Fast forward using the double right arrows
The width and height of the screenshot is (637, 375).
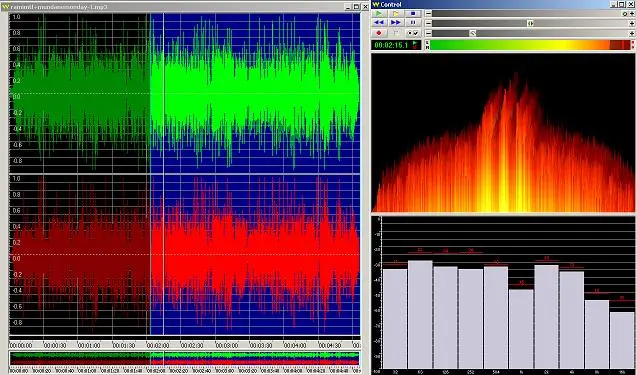click(x=396, y=23)
